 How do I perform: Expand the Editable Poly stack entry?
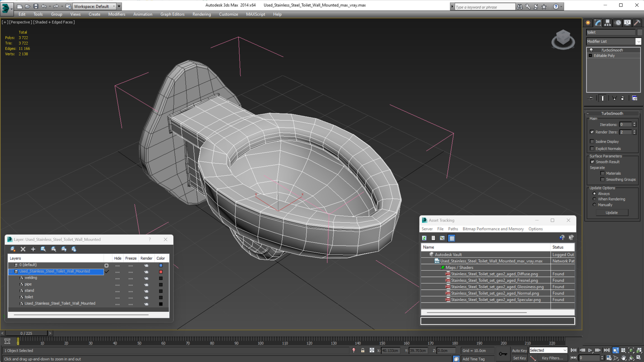click(x=590, y=55)
